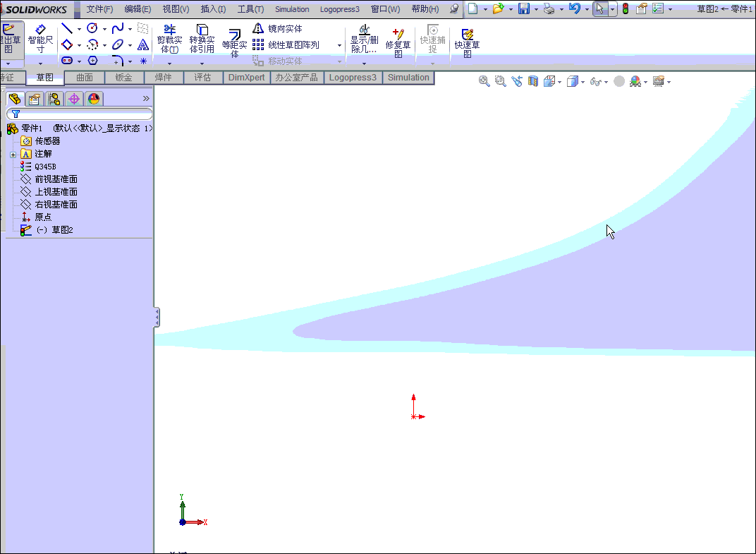Open the Spline tool dropdown arrow
Image resolution: width=756 pixels, height=554 pixels.
(130, 29)
